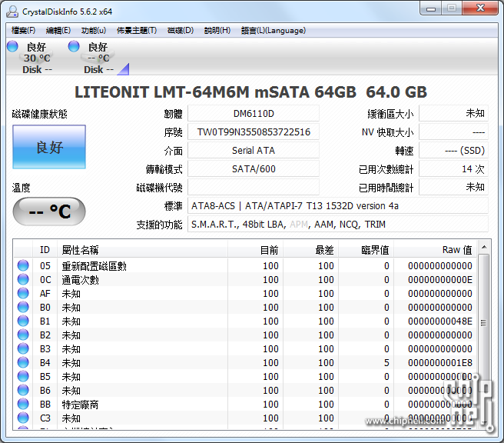Open the 功能(u) menu
Screen dimensions: 504x443
click(94, 31)
